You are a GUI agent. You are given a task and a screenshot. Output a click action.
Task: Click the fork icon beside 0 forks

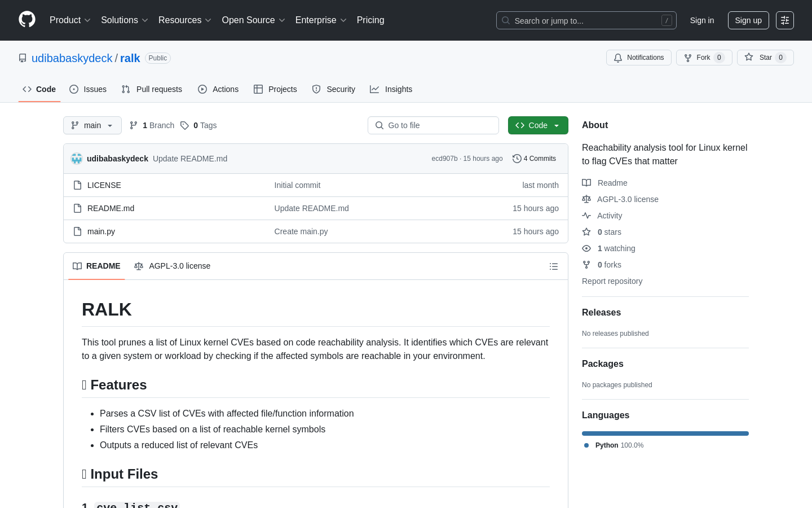586,265
